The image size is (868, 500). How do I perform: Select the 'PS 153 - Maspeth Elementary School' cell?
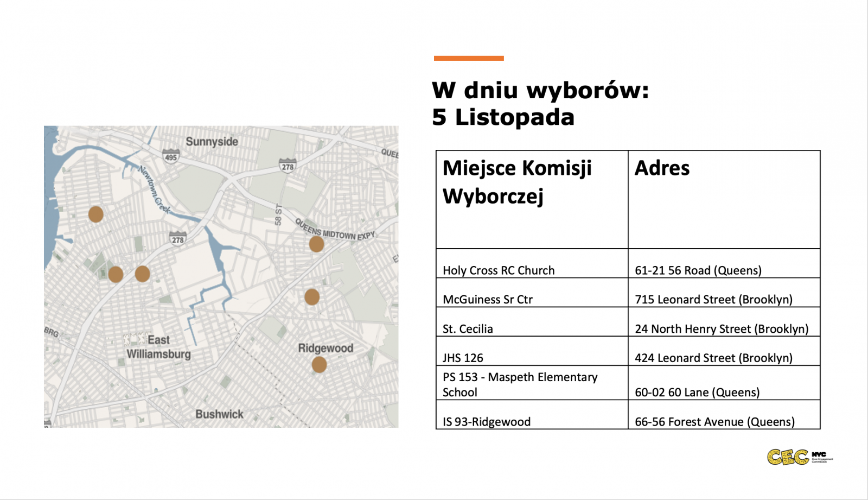(520, 384)
